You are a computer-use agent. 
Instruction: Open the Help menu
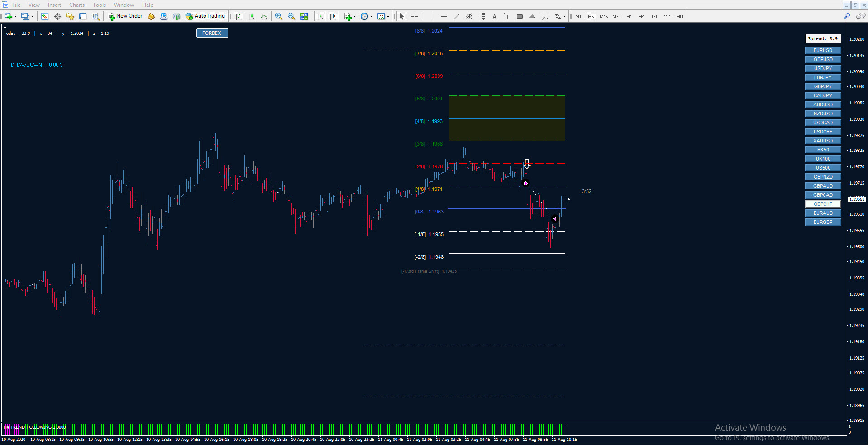click(148, 5)
